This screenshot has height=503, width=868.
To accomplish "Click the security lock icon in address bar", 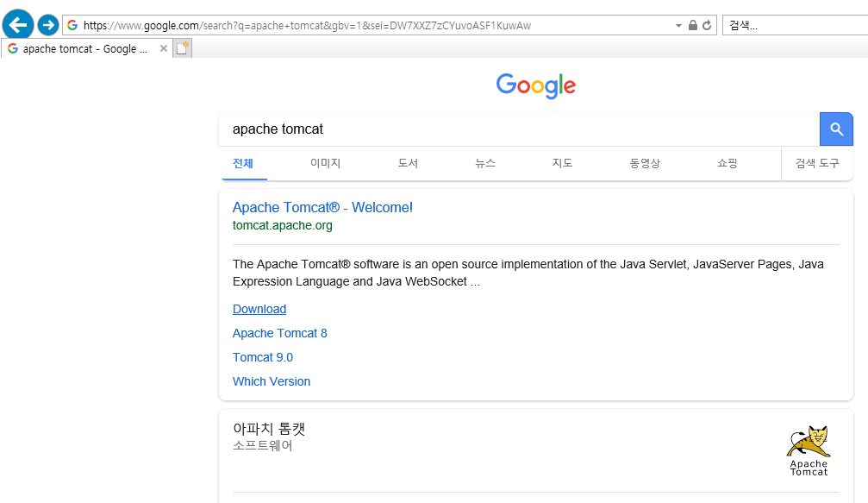I will (692, 26).
